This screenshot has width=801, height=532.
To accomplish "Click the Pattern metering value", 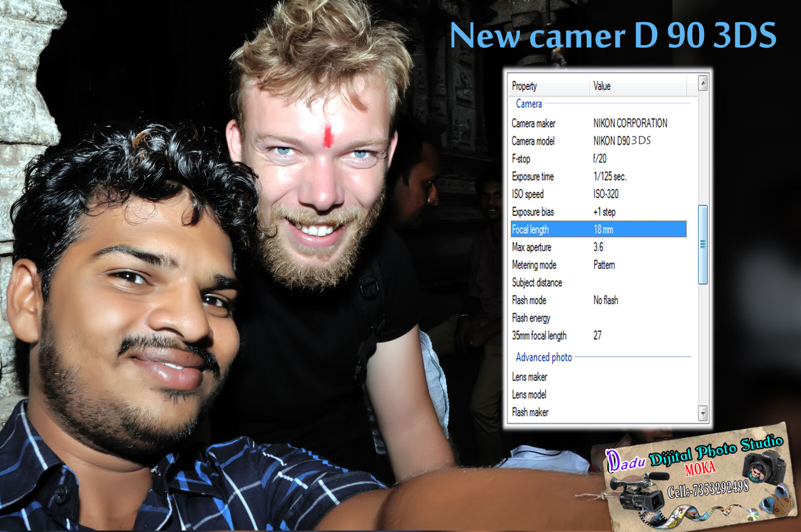I will click(x=604, y=265).
